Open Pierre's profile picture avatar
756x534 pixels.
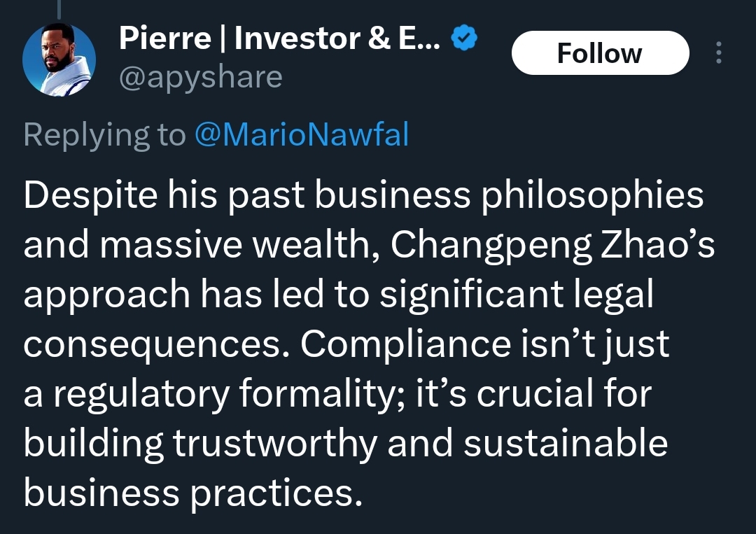click(x=59, y=59)
